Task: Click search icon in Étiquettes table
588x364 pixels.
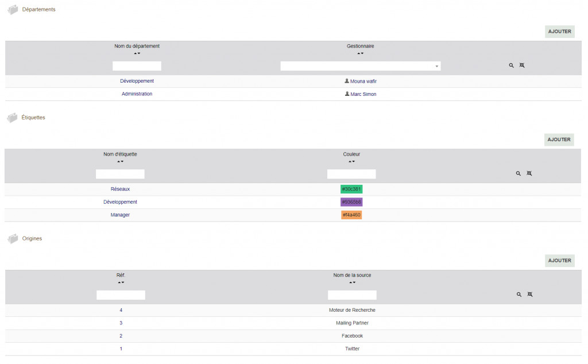Action: [x=518, y=173]
